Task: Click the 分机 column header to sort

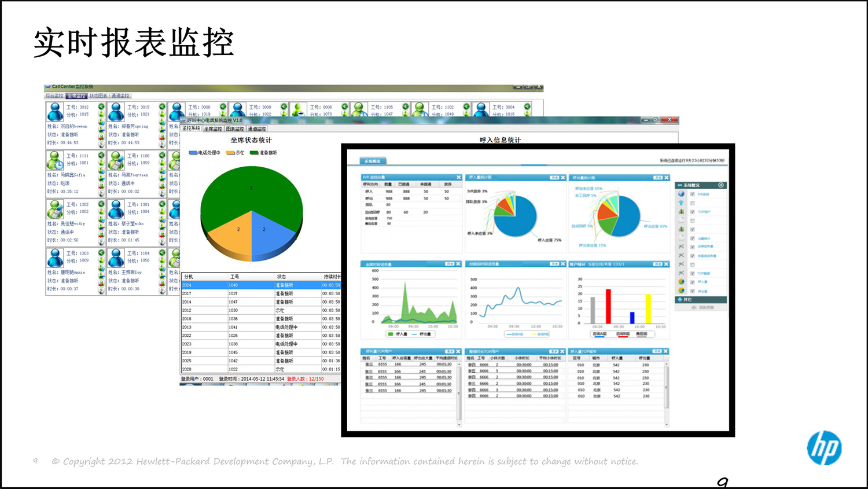Action: [x=189, y=277]
